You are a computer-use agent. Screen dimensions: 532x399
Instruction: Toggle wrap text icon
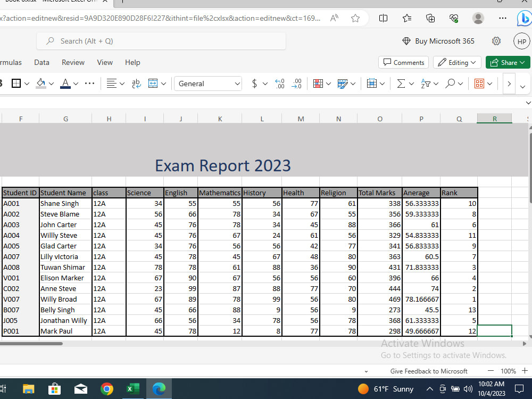tap(136, 84)
